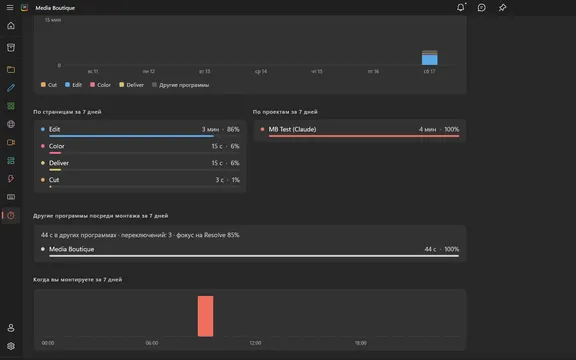The height and width of the screenshot is (360, 576).
Task: Click the Media Boutique title text
Action: pyautogui.click(x=55, y=8)
